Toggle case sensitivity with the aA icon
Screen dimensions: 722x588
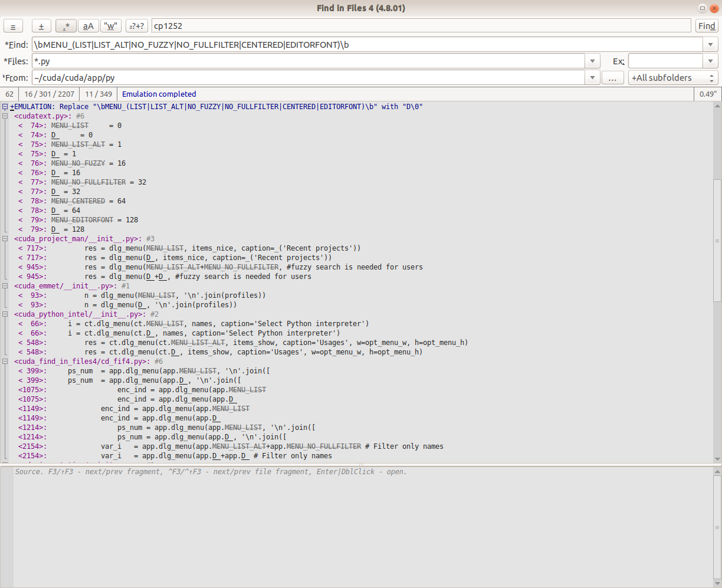pos(88,26)
